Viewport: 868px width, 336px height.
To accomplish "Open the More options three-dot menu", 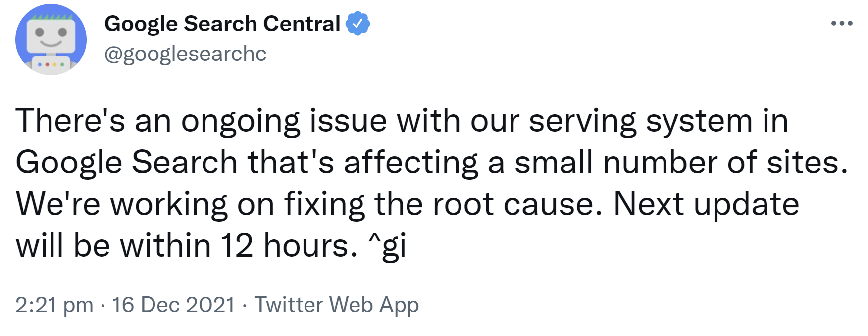I will pyautogui.click(x=841, y=23).
